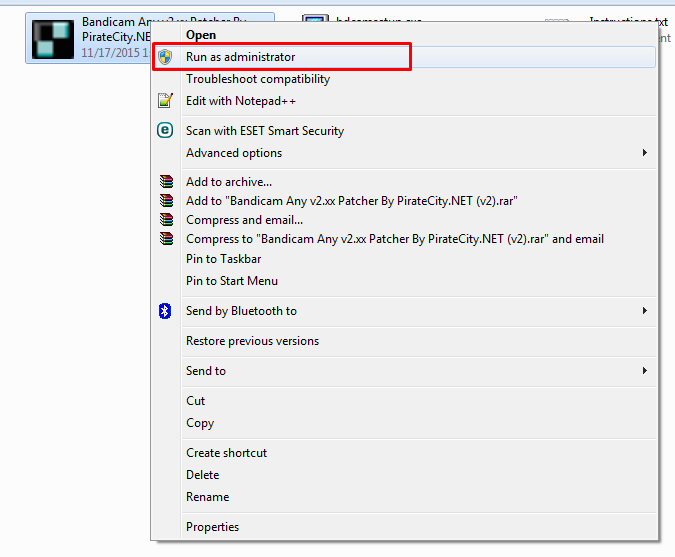Expand the Send to submenu arrow
The height and width of the screenshot is (557, 675).
[645, 371]
